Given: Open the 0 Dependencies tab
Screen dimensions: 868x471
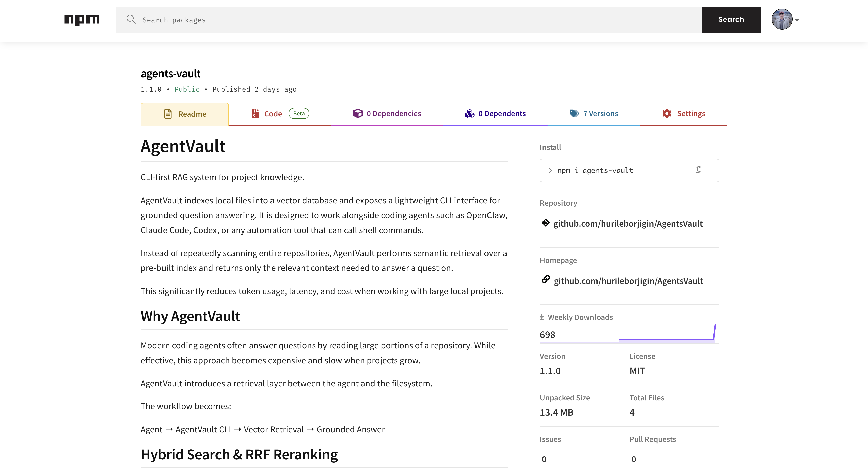Looking at the screenshot, I should 394,114.
